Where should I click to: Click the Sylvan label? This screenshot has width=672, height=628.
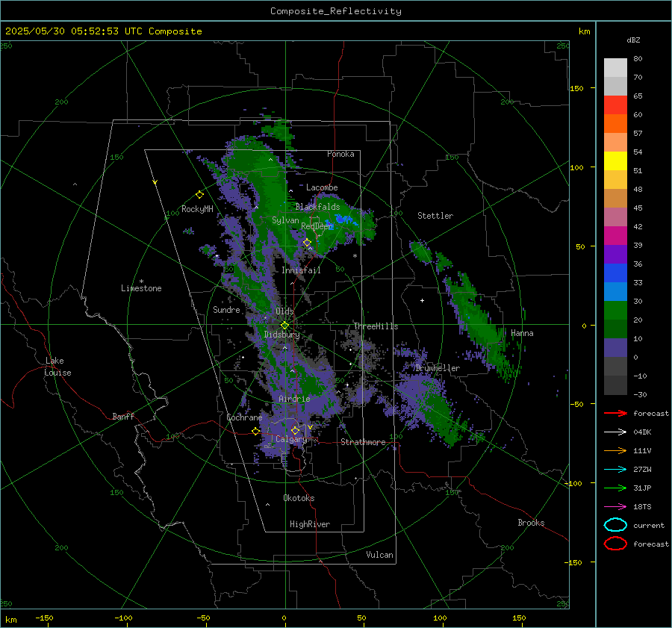pyautogui.click(x=285, y=220)
